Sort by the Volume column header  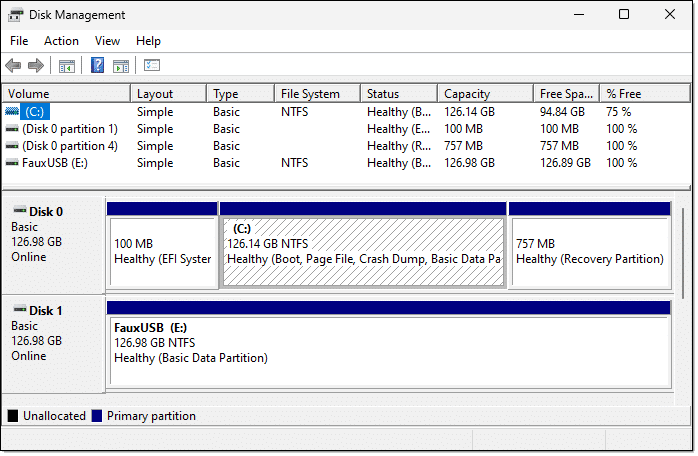[67, 94]
